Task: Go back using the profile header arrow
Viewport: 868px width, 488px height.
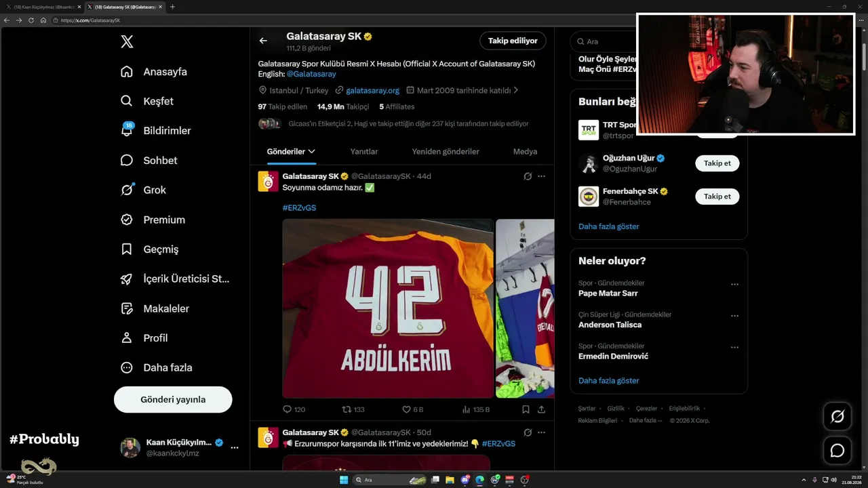Action: (263, 41)
